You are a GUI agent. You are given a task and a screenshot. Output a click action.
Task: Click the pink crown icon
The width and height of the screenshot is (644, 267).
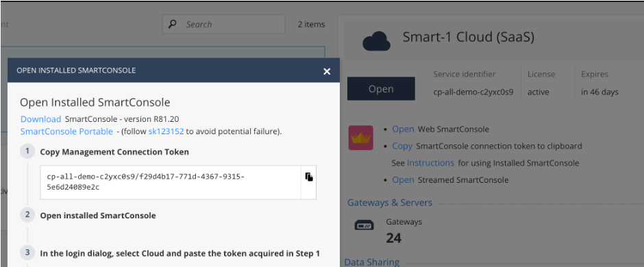(360, 138)
